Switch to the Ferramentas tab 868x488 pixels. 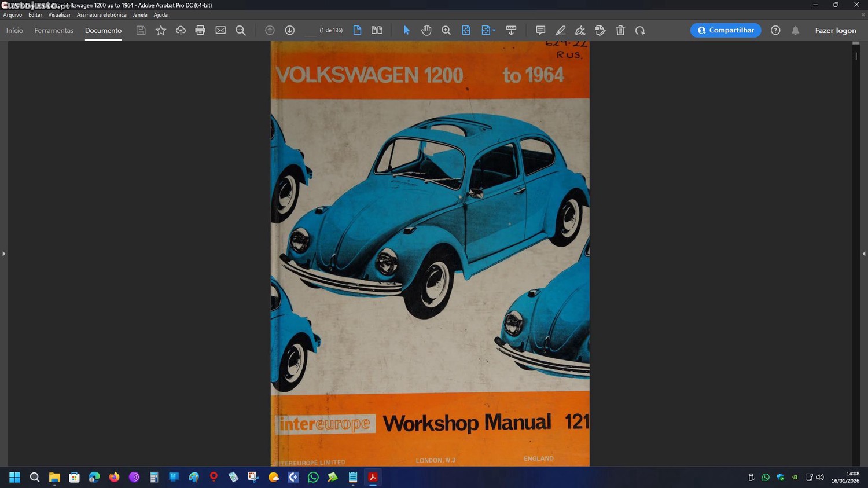click(x=54, y=30)
